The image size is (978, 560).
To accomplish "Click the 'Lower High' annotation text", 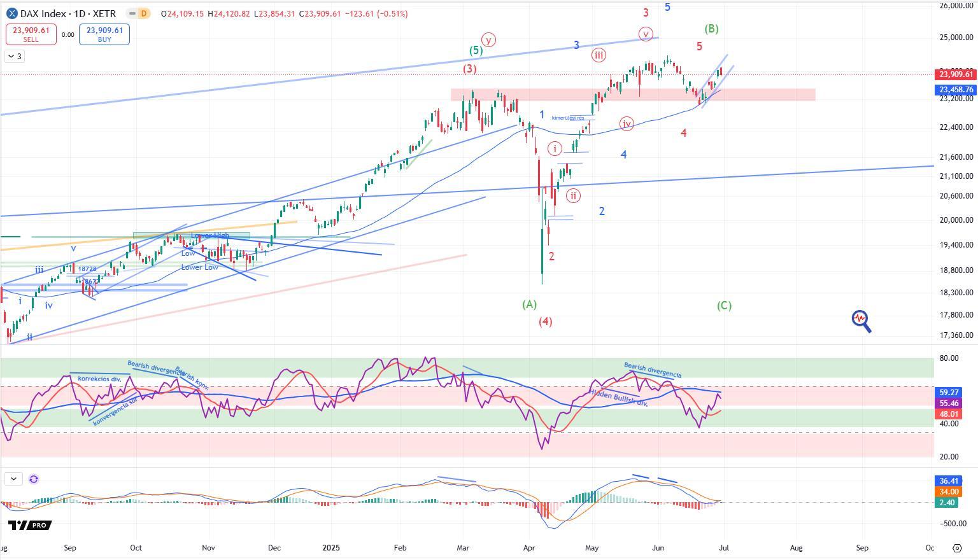I will [209, 235].
